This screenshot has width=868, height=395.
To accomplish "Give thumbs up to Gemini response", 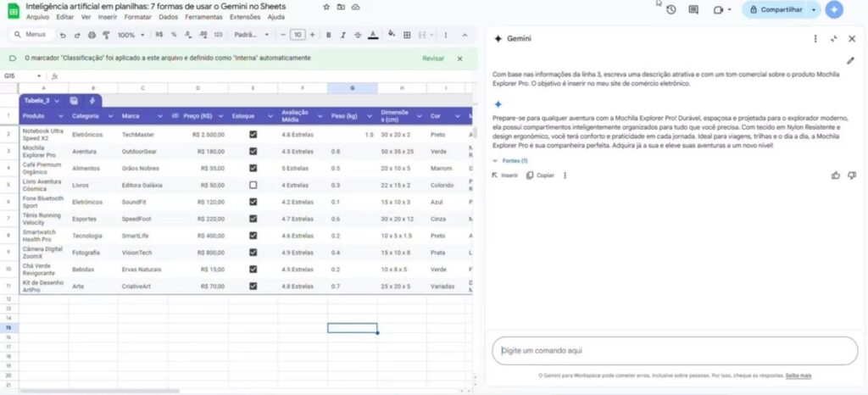I will [x=835, y=175].
